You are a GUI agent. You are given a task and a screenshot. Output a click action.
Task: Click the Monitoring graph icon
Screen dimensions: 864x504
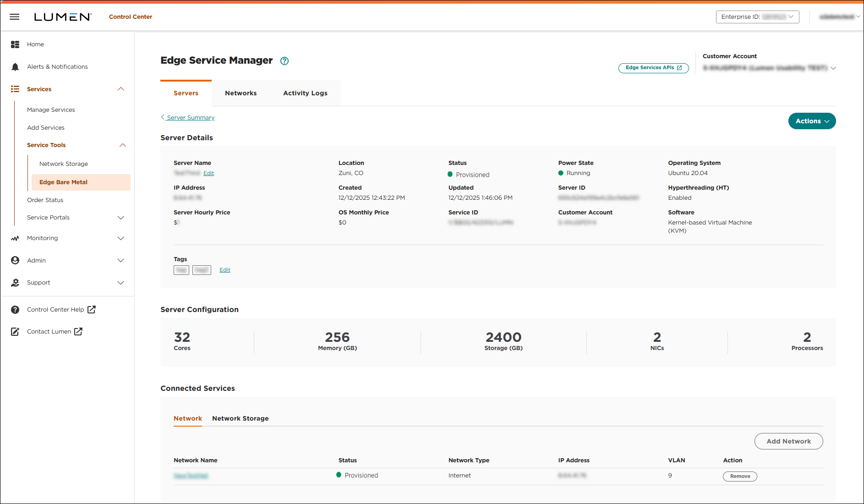[x=15, y=238]
